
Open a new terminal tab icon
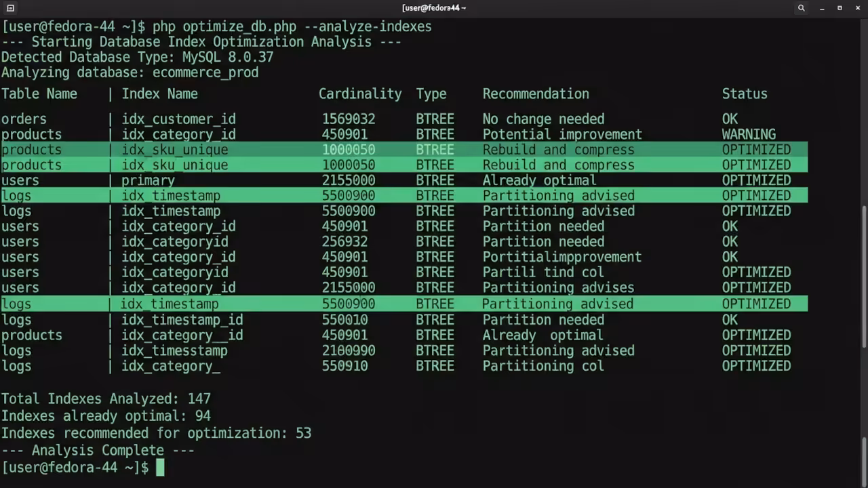10,8
